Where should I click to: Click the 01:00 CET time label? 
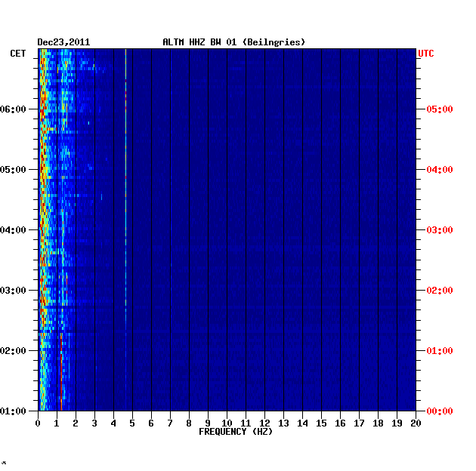[x=13, y=411]
